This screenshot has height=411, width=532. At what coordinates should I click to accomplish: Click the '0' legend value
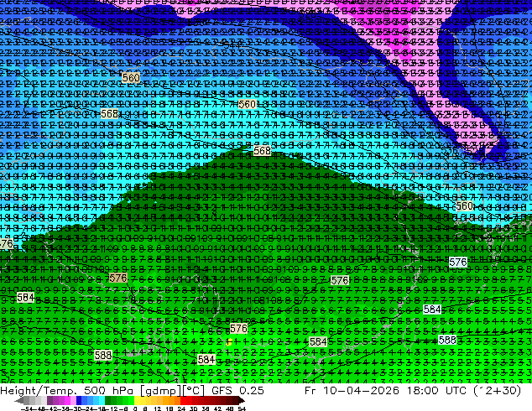(x=135, y=408)
